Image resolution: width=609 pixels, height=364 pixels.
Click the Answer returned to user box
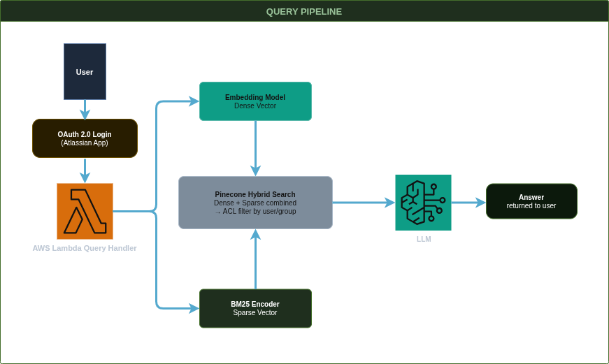tap(531, 201)
